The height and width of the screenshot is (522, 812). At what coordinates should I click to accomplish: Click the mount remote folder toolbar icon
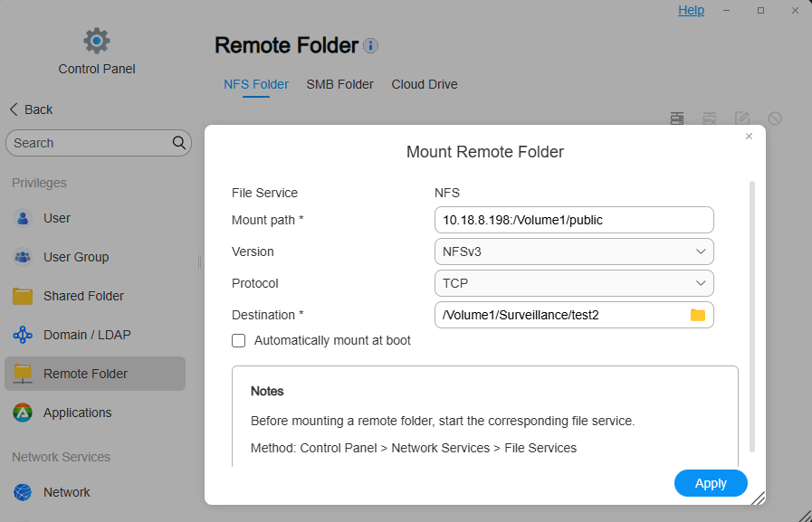677,119
